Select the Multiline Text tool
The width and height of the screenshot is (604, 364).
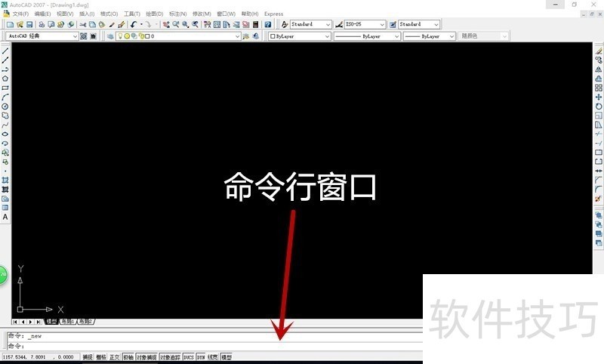coord(5,217)
